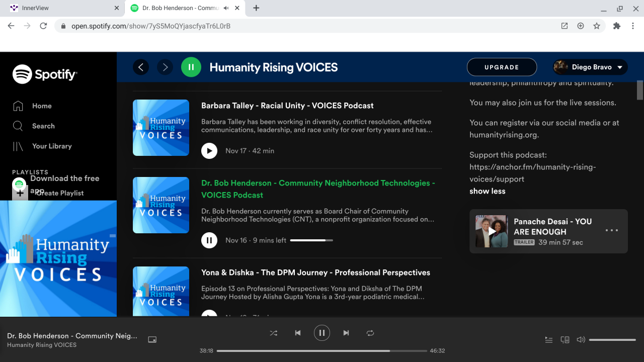Open the play queue
644x362 pixels.
click(549, 340)
